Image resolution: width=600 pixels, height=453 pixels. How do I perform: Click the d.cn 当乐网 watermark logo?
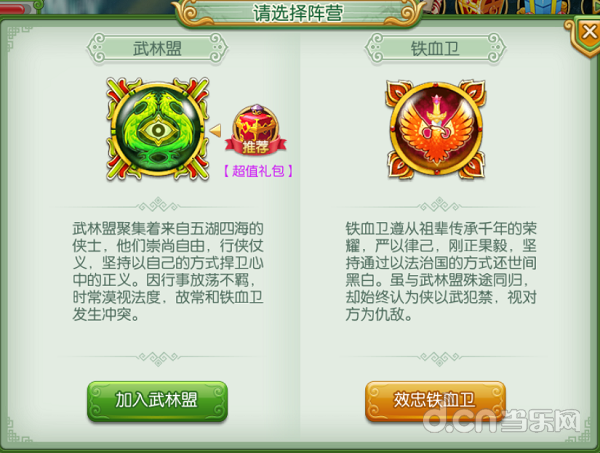pos(501,421)
